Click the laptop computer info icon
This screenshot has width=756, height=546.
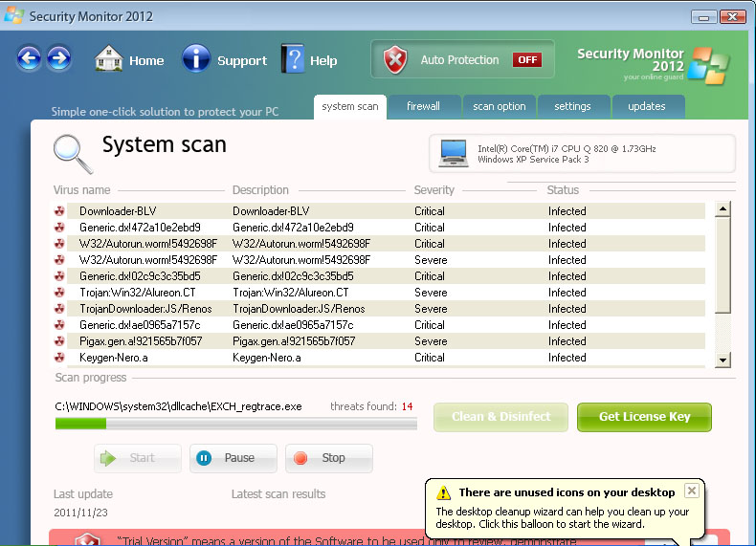454,153
